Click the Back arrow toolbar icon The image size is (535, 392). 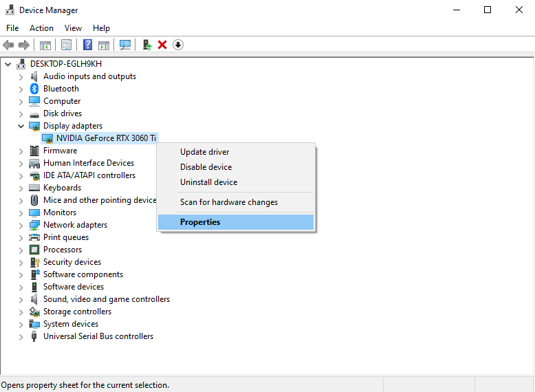pos(8,45)
